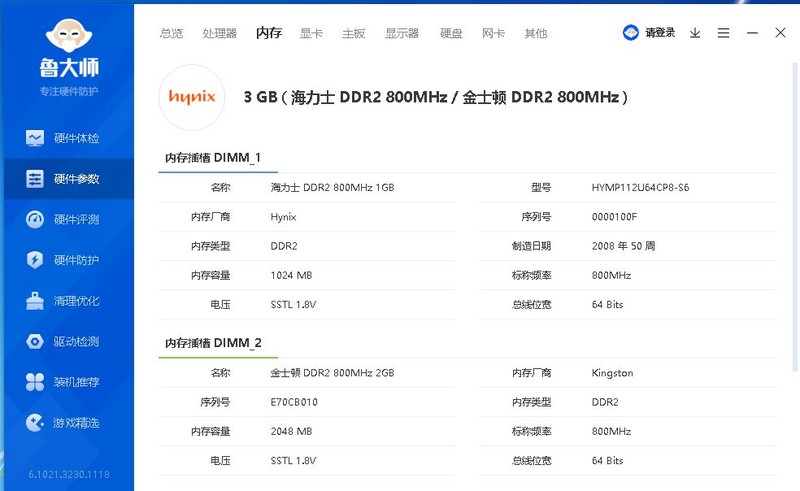This screenshot has width=800, height=491.
Task: Click manufacture date 2008 年 50 周
Action: click(623, 246)
